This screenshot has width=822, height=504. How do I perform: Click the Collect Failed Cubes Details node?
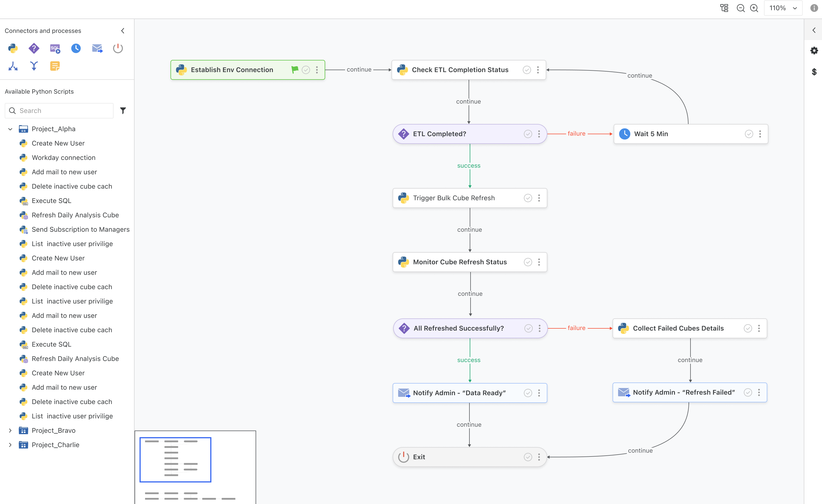690,328
